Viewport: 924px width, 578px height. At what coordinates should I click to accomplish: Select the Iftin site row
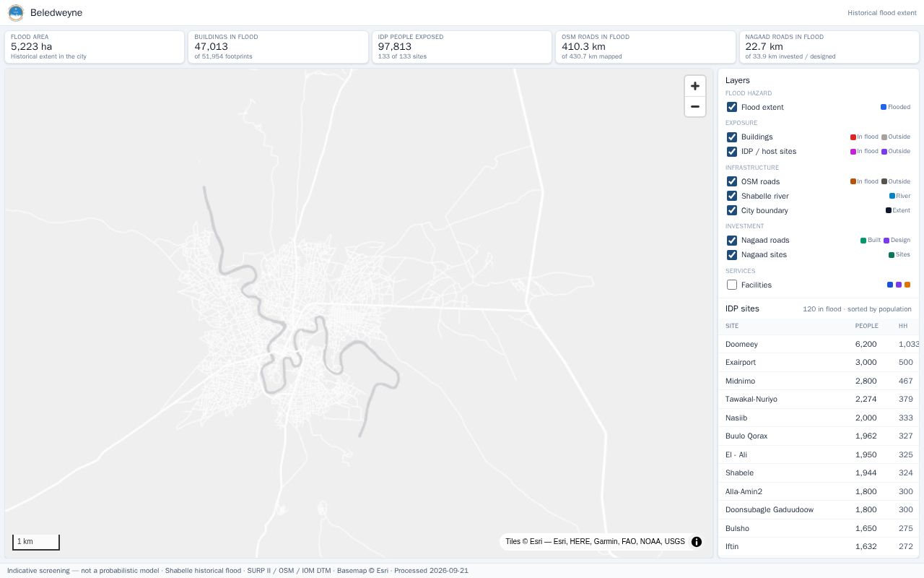click(819, 547)
